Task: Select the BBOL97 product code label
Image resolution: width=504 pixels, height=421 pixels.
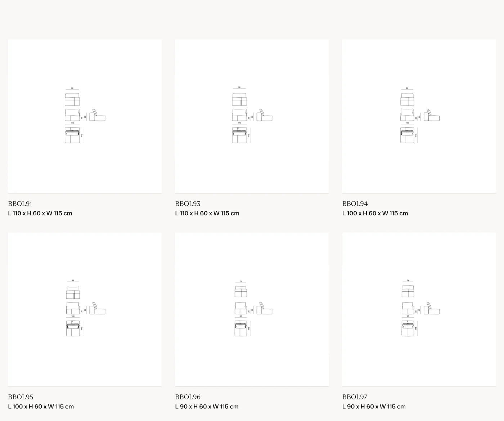Action: pos(355,397)
